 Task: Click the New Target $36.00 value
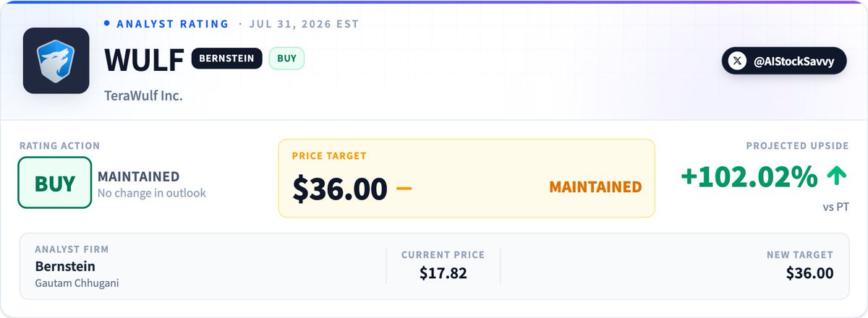pyautogui.click(x=809, y=273)
